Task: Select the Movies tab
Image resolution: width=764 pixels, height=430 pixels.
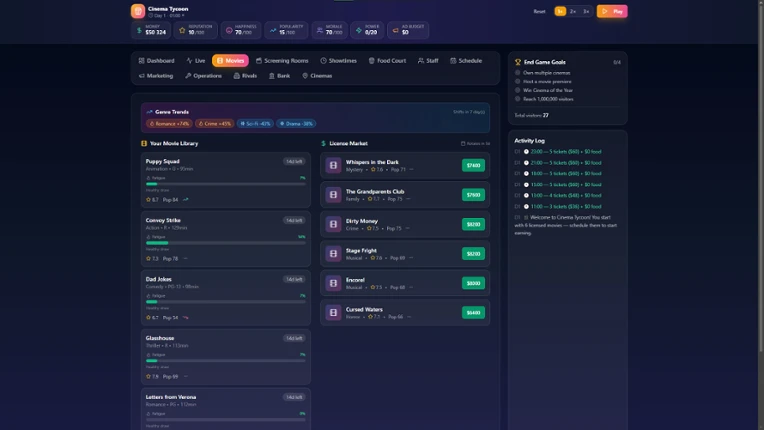Action: (x=230, y=61)
